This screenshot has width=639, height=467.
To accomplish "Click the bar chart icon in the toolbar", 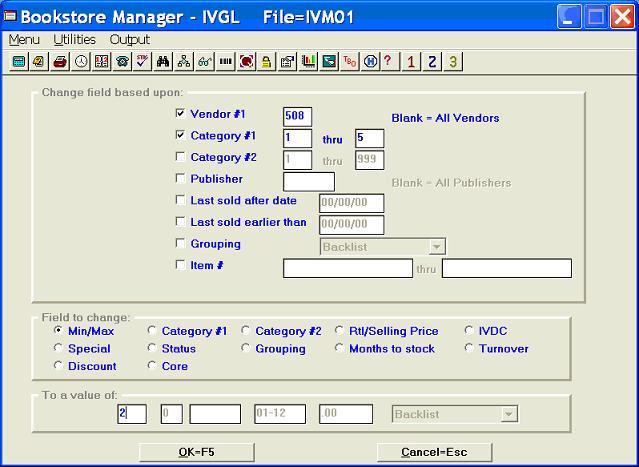I will pos(307,61).
